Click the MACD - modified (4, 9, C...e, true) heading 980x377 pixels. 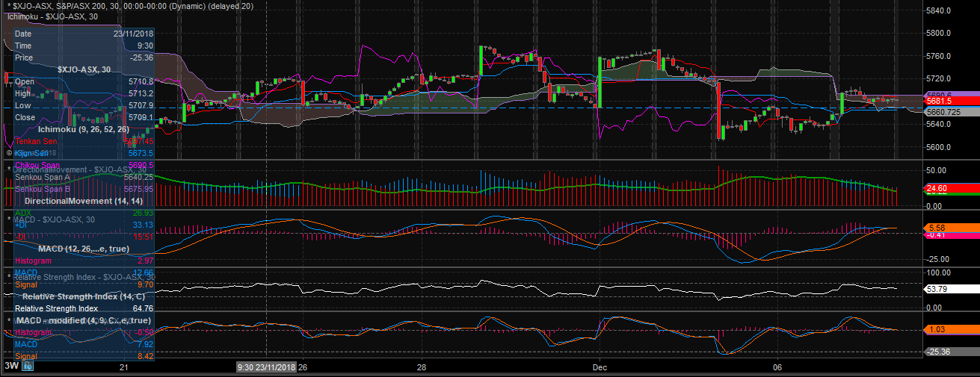click(x=84, y=320)
